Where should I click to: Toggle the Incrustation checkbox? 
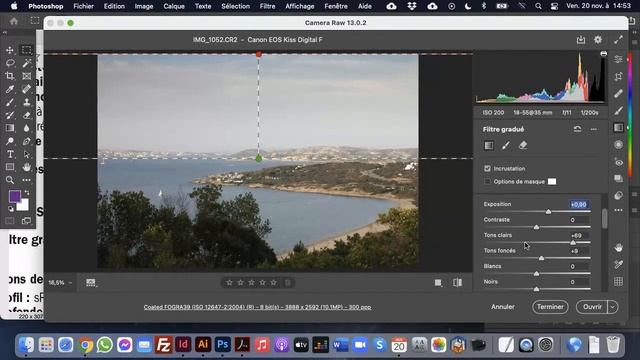(x=487, y=168)
